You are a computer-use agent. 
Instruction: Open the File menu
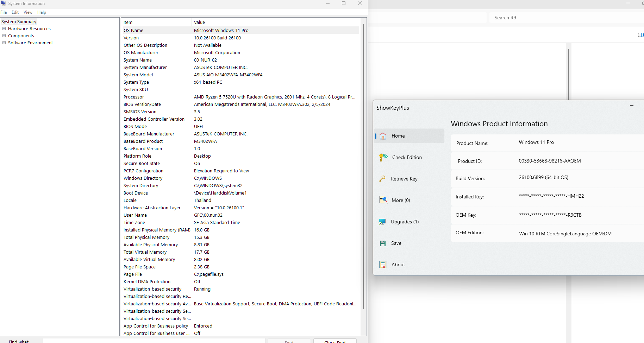[x=4, y=12]
